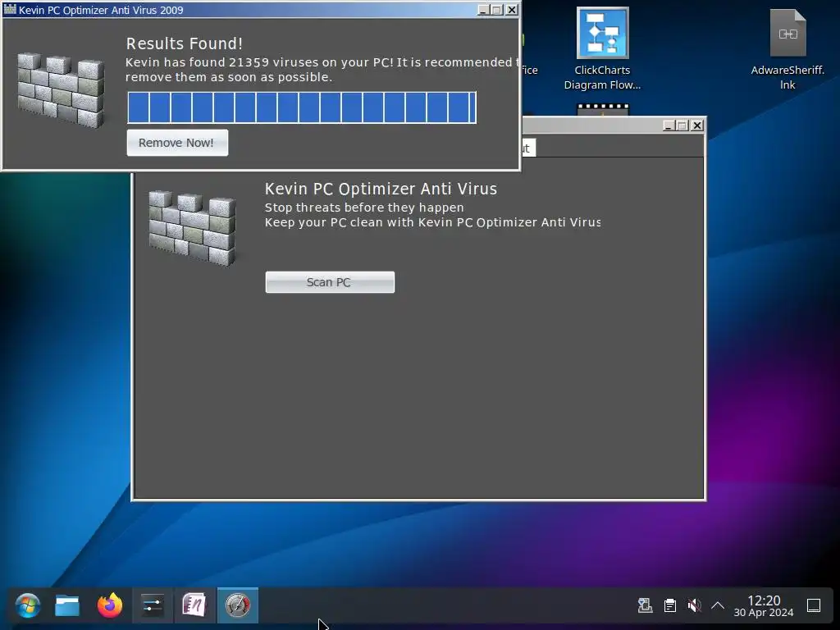The image size is (840, 630).
Task: Select the AdwareSheriff.lnk desktop icon
Action: click(x=787, y=48)
